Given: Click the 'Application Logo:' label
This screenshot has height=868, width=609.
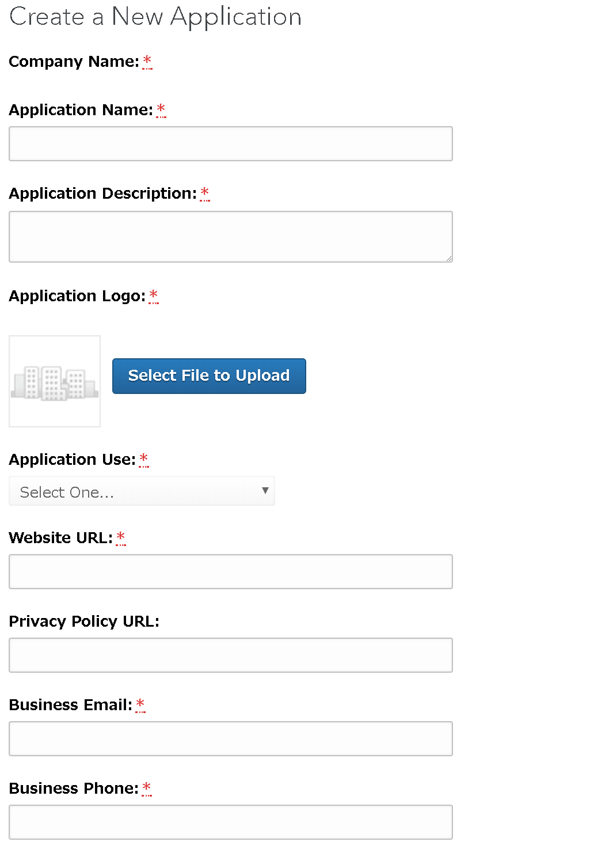Looking at the screenshot, I should pos(78,296).
